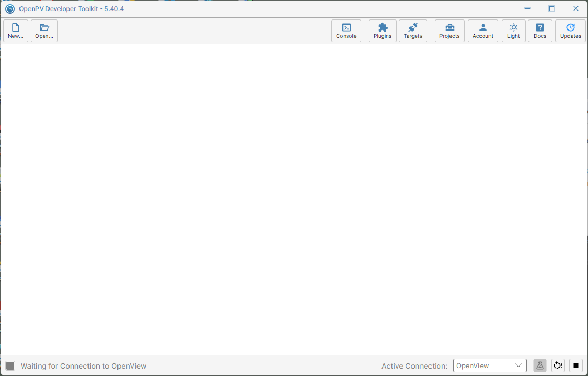Maximize the OpenPV Developer Toolkit window
588x376 pixels.
551,8
